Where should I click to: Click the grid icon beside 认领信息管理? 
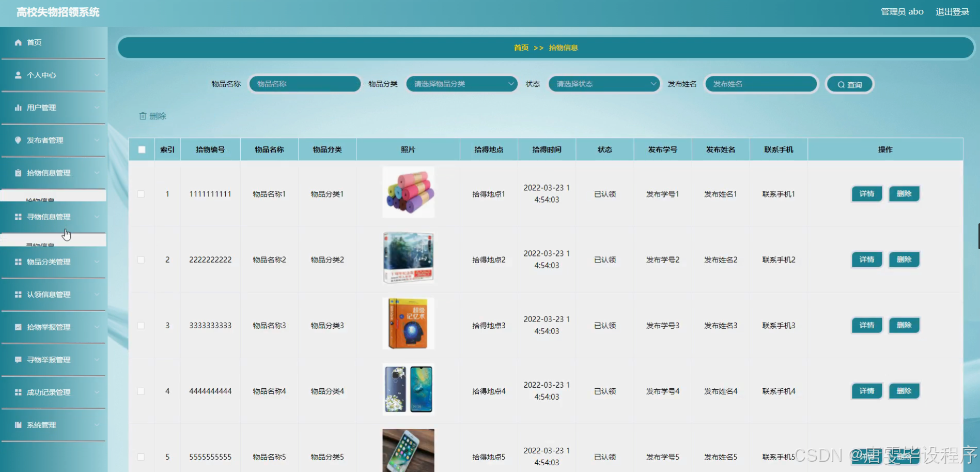(x=18, y=294)
